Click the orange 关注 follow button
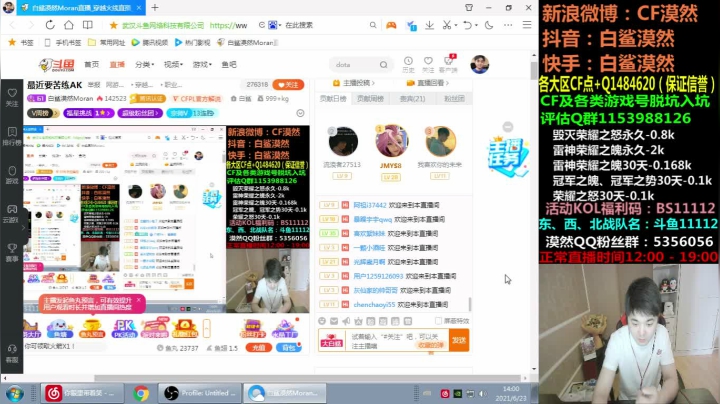The height and width of the screenshot is (404, 720). [288, 85]
